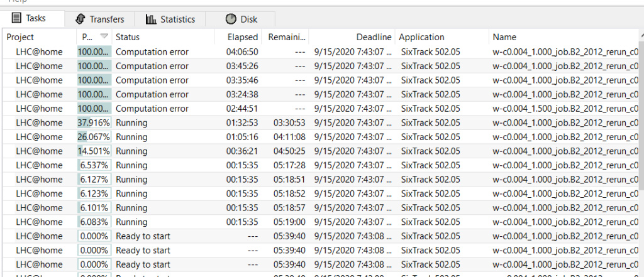Click remaining time 05:18:57
The width and height of the screenshot is (644, 277).
point(289,208)
